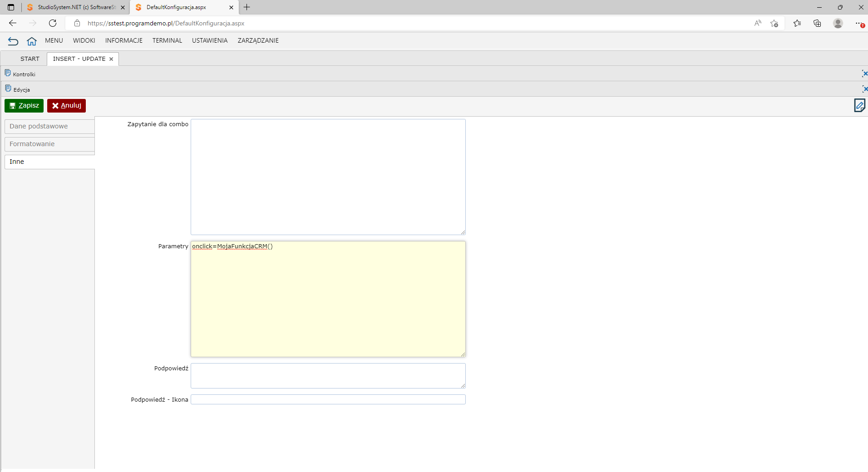Click in the Podpowiedź textarea
This screenshot has width=868, height=472.
coord(328,376)
